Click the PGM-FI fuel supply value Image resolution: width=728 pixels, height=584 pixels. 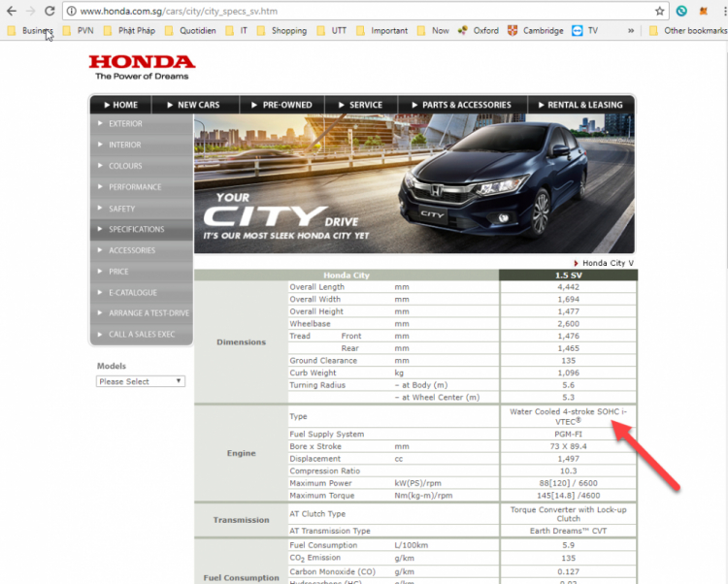568,435
